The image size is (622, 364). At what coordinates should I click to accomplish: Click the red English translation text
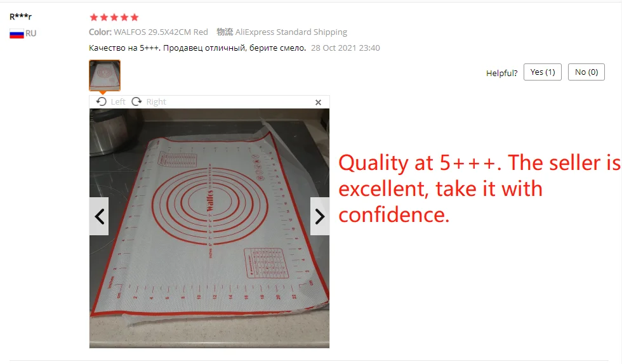click(480, 189)
